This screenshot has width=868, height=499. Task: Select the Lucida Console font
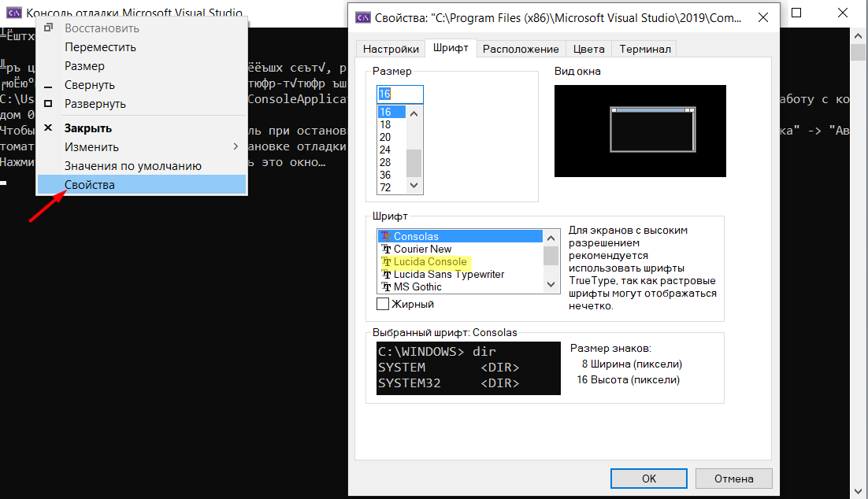point(460,261)
